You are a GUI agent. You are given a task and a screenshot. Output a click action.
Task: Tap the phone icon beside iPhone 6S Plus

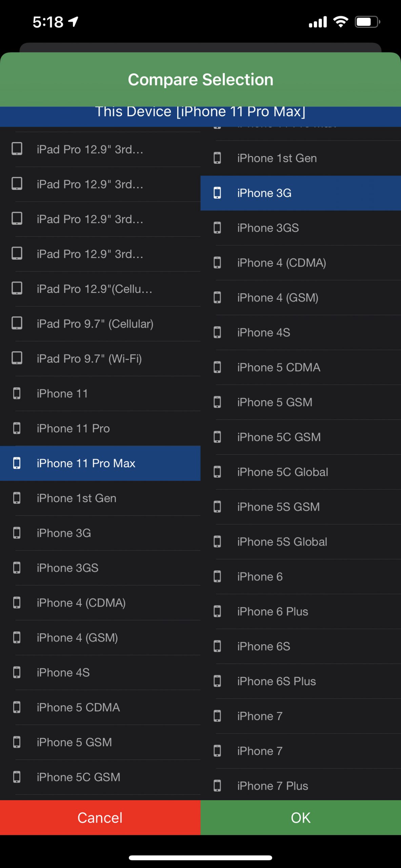pos(217,681)
